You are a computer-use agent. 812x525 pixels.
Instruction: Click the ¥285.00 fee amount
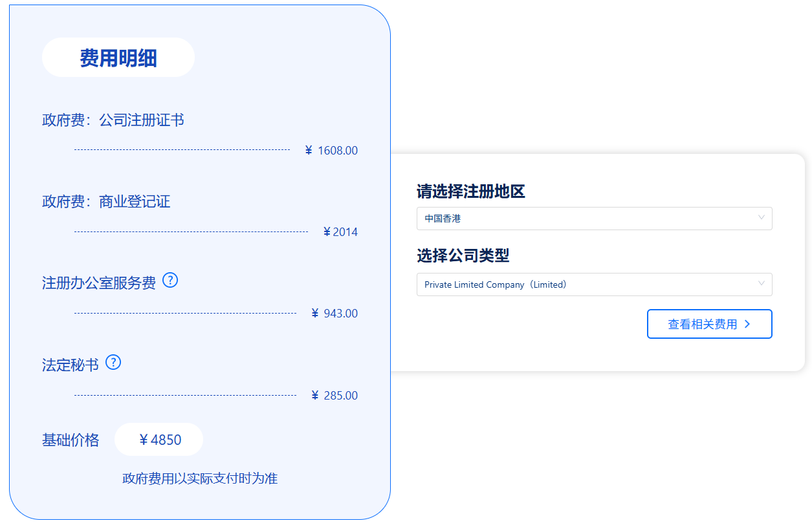(x=335, y=396)
